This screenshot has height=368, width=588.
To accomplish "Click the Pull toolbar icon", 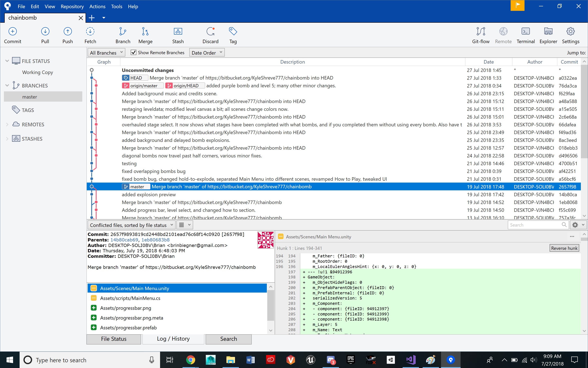I will pos(45,35).
